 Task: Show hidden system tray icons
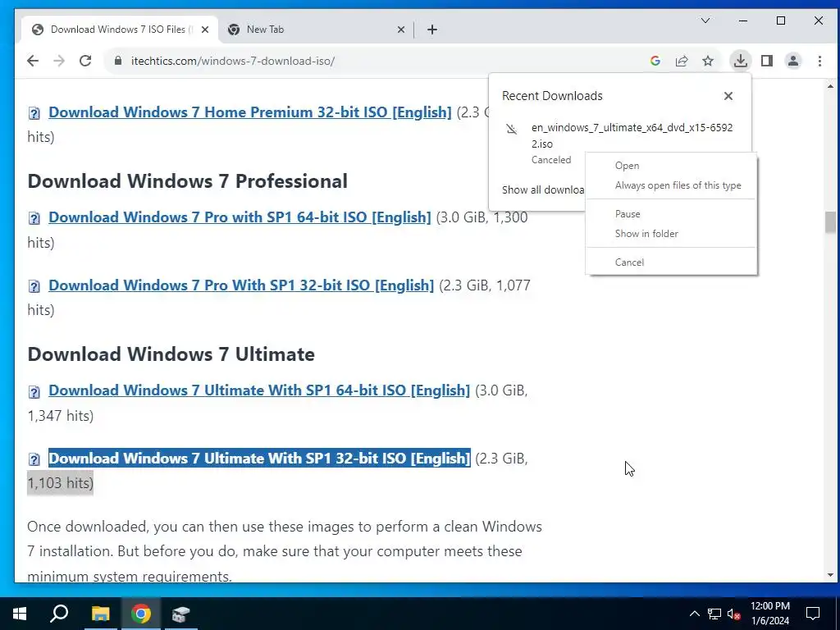click(694, 614)
